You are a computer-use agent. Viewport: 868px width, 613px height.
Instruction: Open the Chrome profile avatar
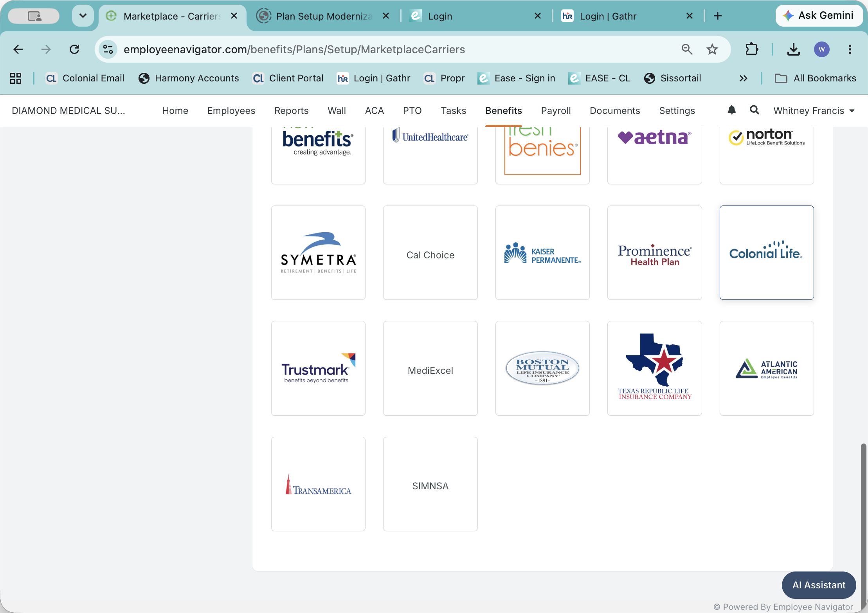coord(822,49)
